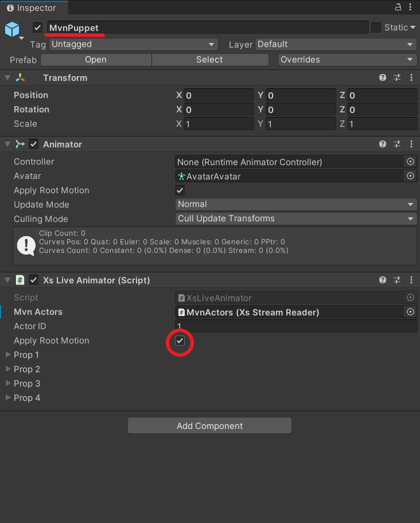Viewport: 420px width, 523px height.
Task: Toggle Xs Live Animator Apply Root Motion
Action: [x=180, y=341]
